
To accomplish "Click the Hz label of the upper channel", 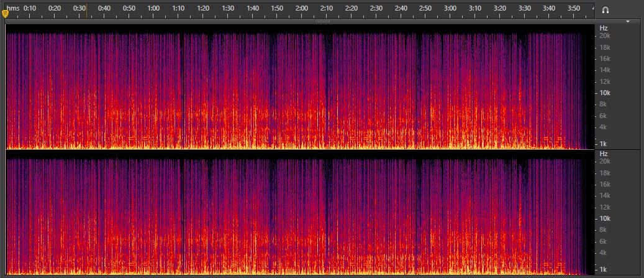I will pos(604,29).
